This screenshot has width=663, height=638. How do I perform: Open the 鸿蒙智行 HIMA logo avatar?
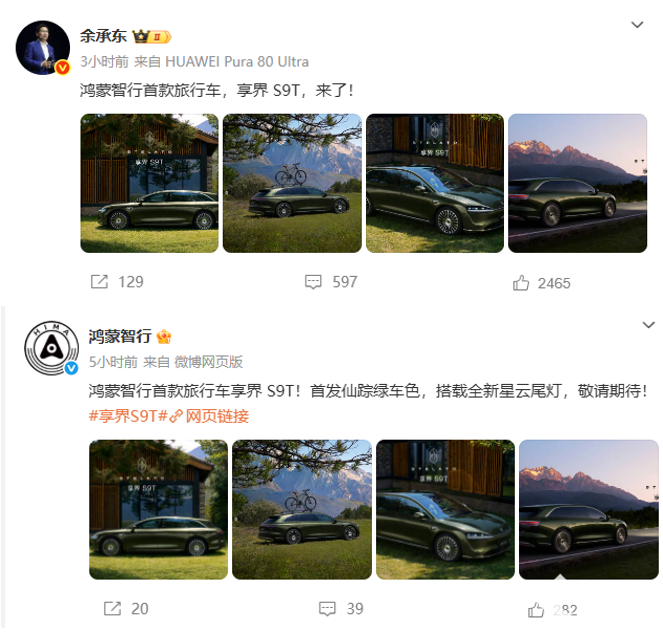pos(52,348)
